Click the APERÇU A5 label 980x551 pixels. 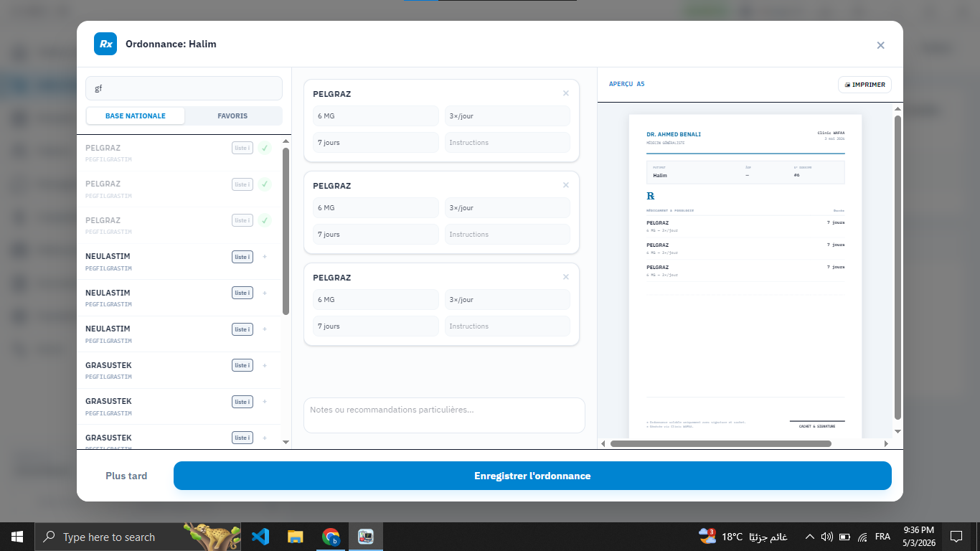point(627,85)
